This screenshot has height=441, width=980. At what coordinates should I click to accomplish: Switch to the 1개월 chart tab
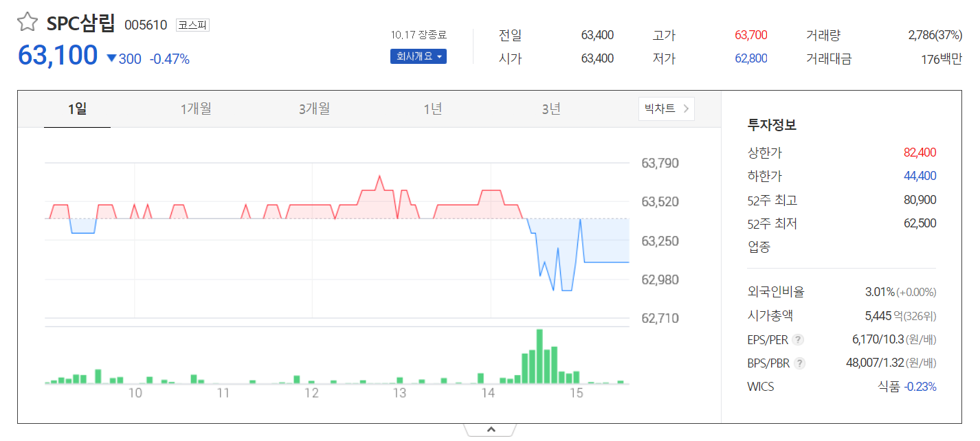[196, 109]
